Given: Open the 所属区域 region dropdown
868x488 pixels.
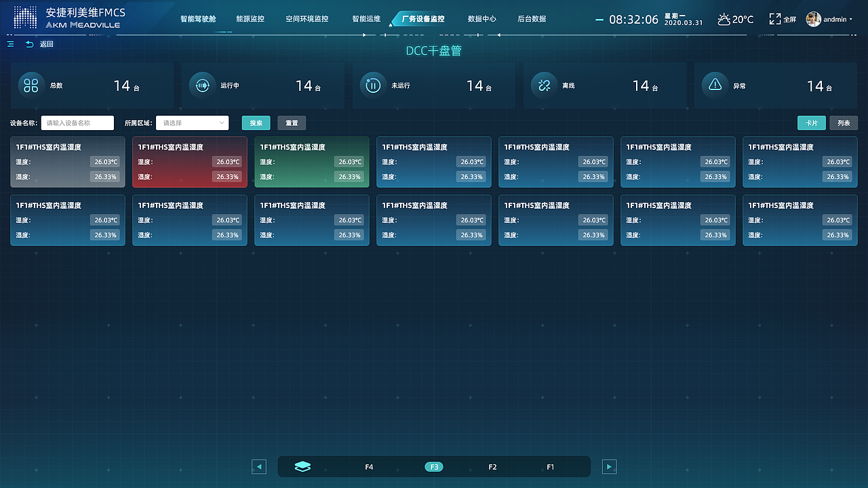Looking at the screenshot, I should click(193, 123).
